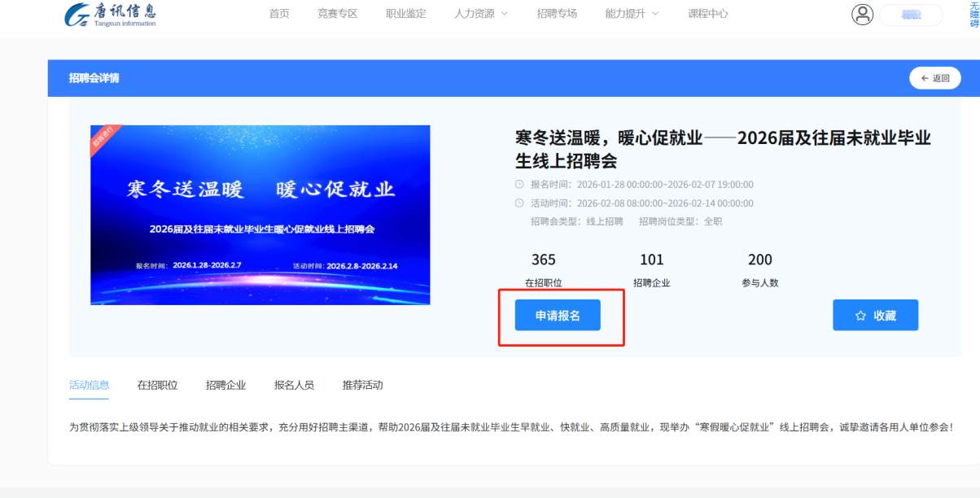Switch to the 在招职位 tab

[158, 385]
